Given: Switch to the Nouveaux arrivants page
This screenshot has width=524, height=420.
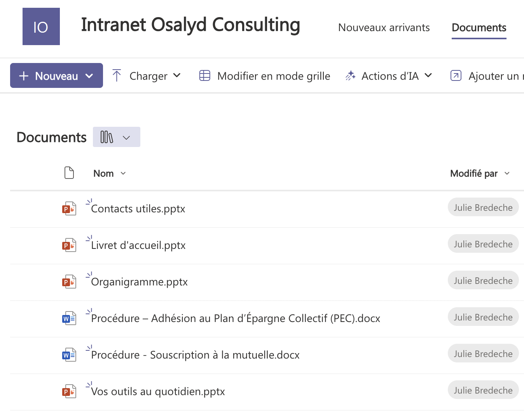Looking at the screenshot, I should coord(384,27).
